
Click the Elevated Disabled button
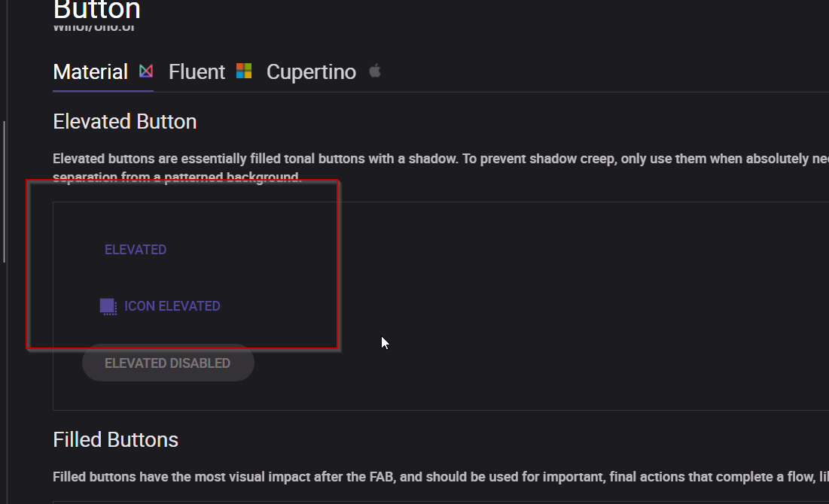point(168,363)
